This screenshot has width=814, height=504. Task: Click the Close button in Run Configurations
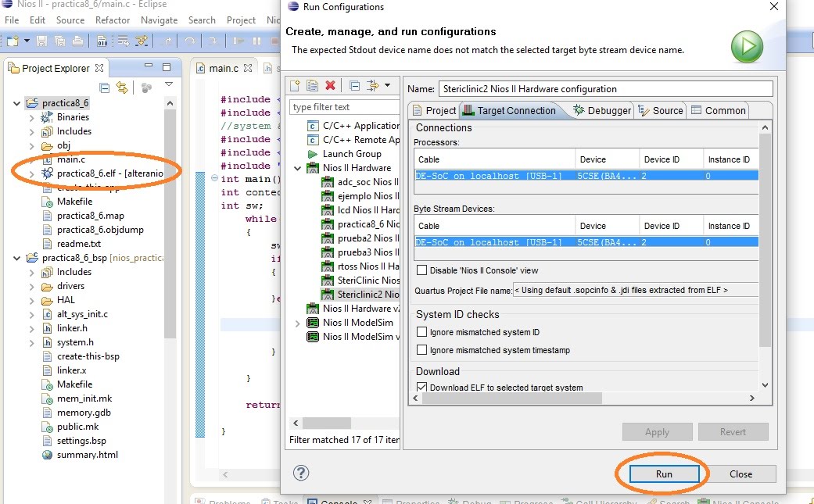[740, 474]
